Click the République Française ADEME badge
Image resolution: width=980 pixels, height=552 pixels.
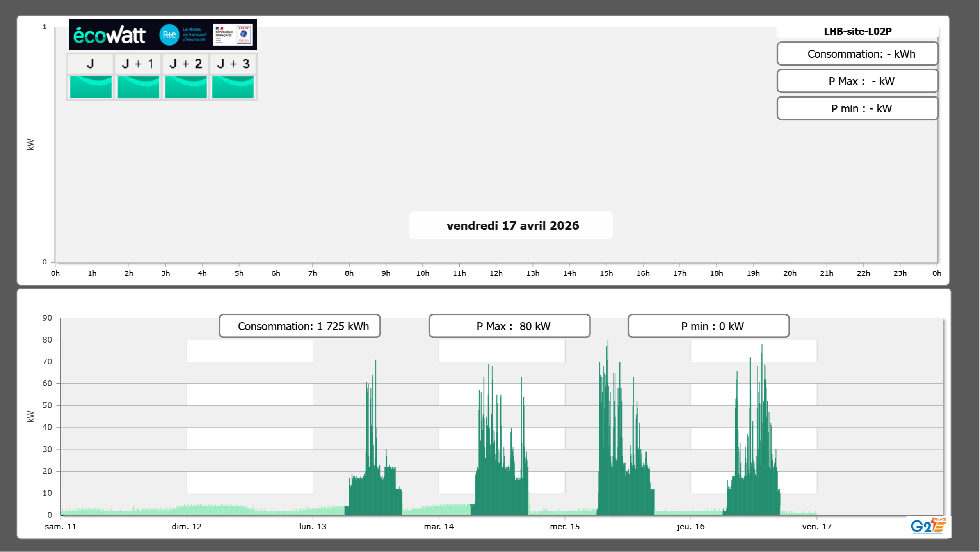[x=233, y=35]
